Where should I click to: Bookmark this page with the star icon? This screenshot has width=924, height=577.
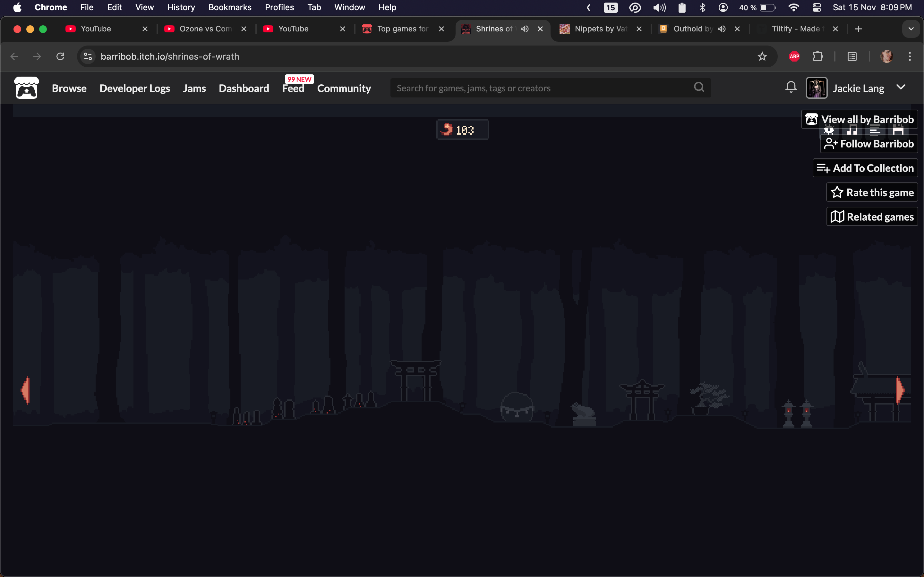762,56
